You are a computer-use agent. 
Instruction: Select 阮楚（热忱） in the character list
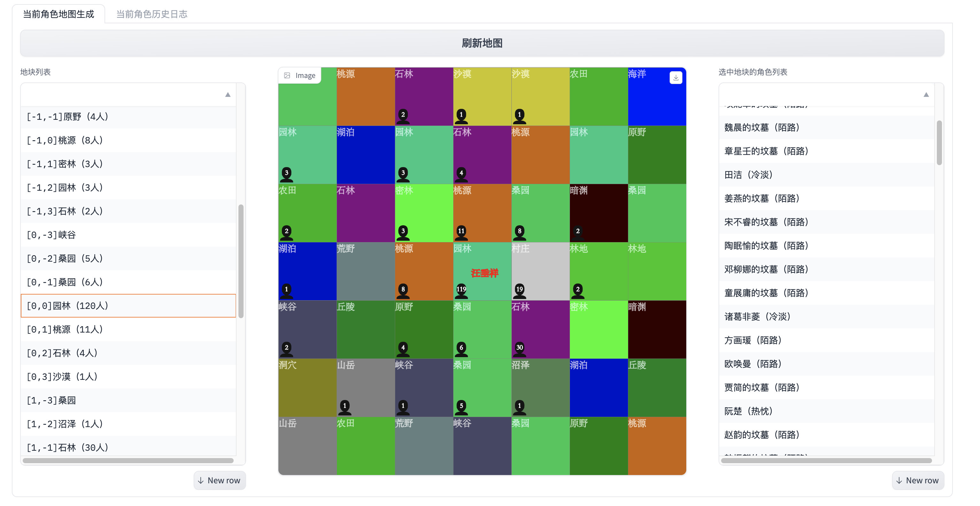tap(826, 411)
